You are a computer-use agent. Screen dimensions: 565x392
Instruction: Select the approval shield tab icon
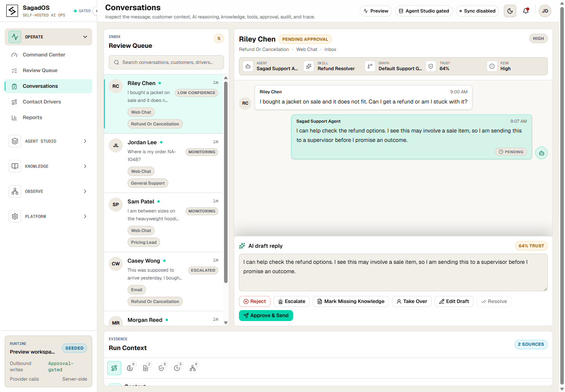click(x=161, y=368)
